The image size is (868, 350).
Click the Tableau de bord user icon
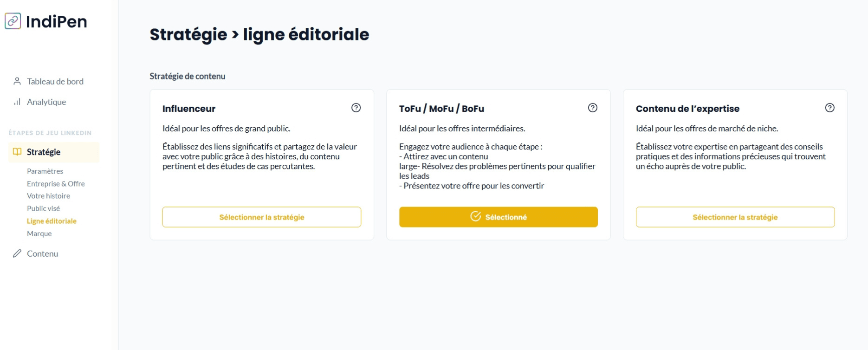pyautogui.click(x=17, y=81)
